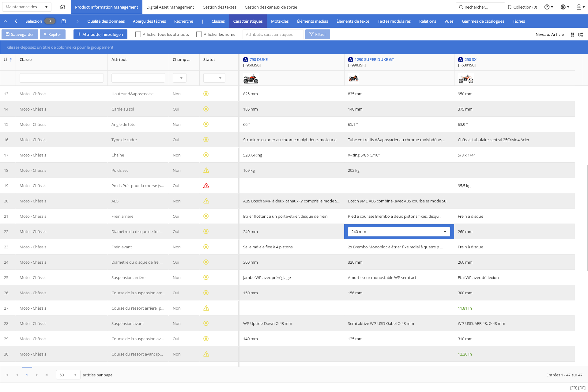Open the help question-mark menu
588x392 pixels.
[x=548, y=7]
